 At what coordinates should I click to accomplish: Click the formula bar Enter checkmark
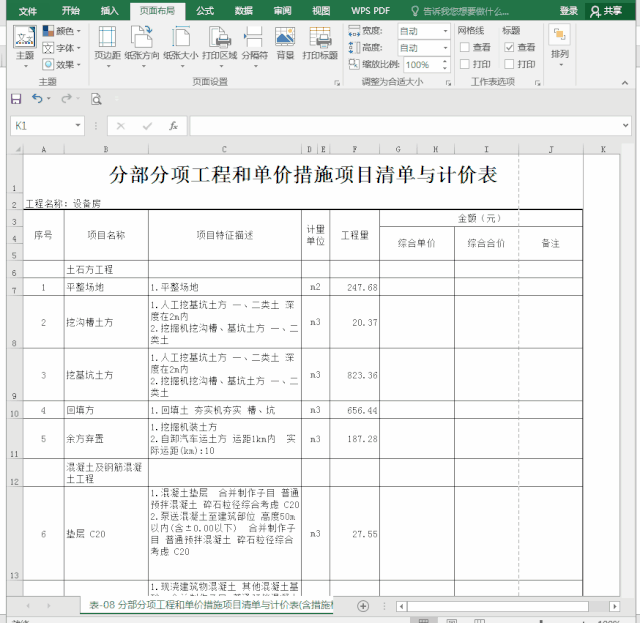[x=147, y=126]
